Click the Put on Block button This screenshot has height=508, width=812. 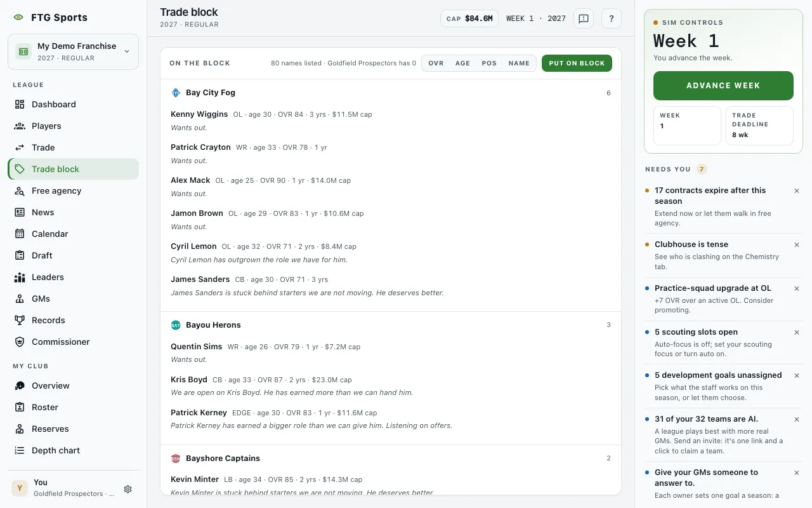click(x=577, y=63)
